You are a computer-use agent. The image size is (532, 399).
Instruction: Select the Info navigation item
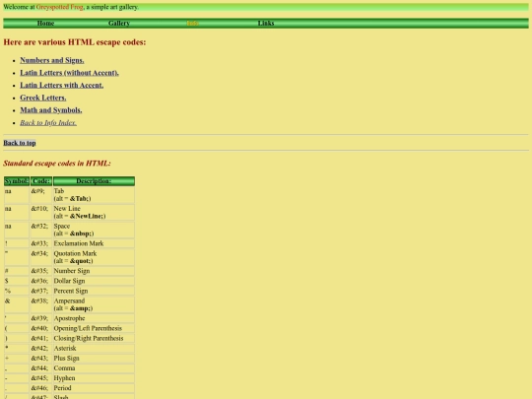click(x=192, y=23)
